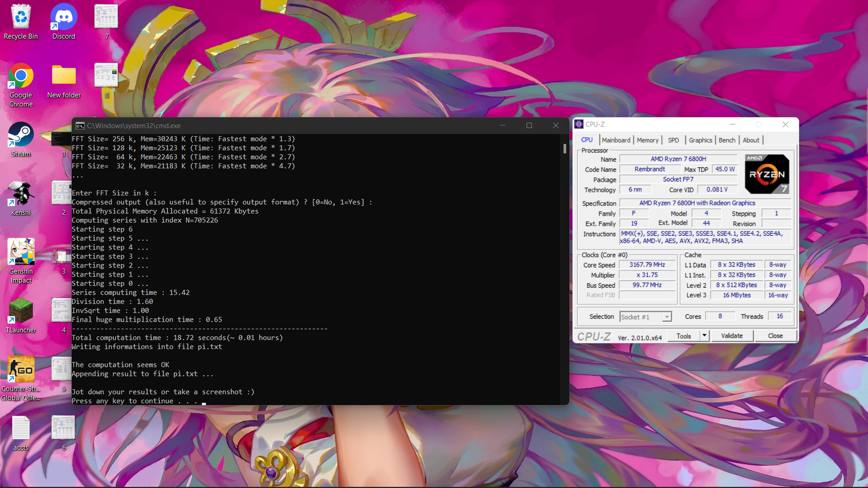
Task: Minimize the CPU-Z window
Action: pos(732,124)
